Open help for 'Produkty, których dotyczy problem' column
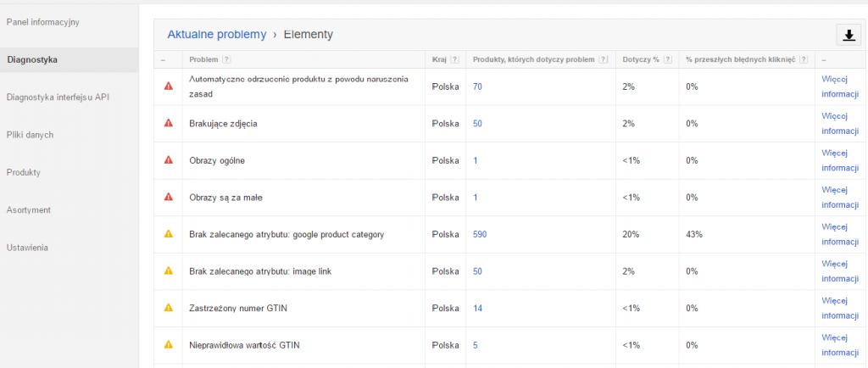 tap(604, 59)
